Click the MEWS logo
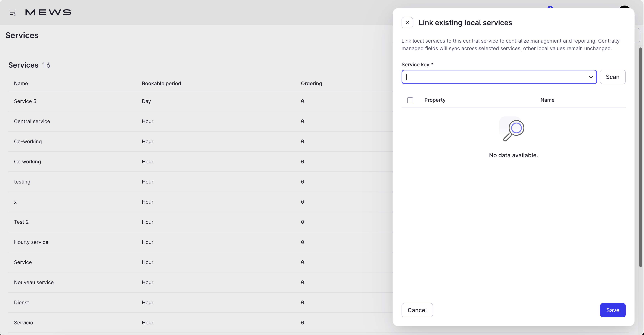 [x=48, y=12]
